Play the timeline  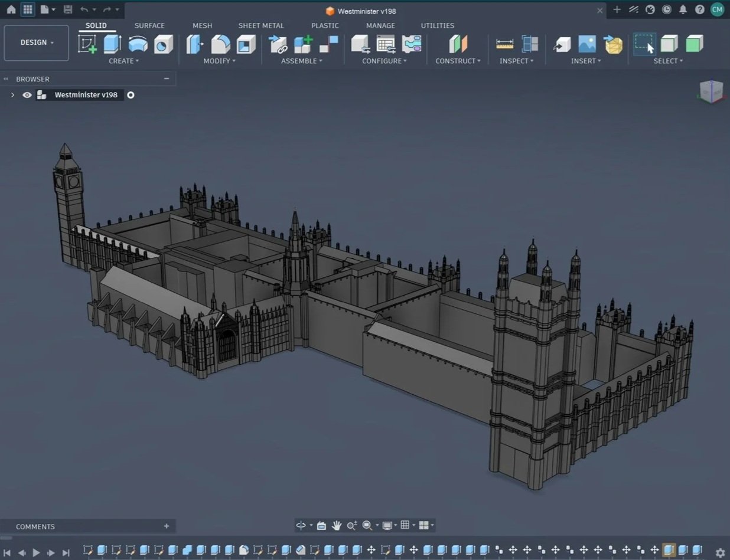(x=36, y=553)
